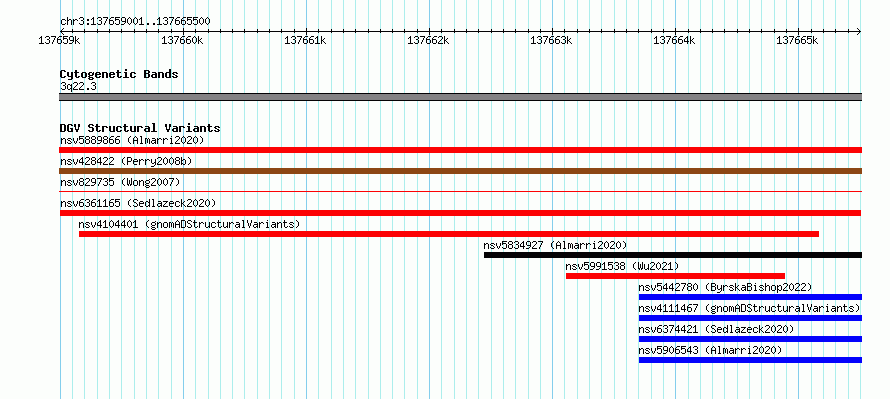Select the blue nsv5442780 variant bar

click(x=750, y=297)
